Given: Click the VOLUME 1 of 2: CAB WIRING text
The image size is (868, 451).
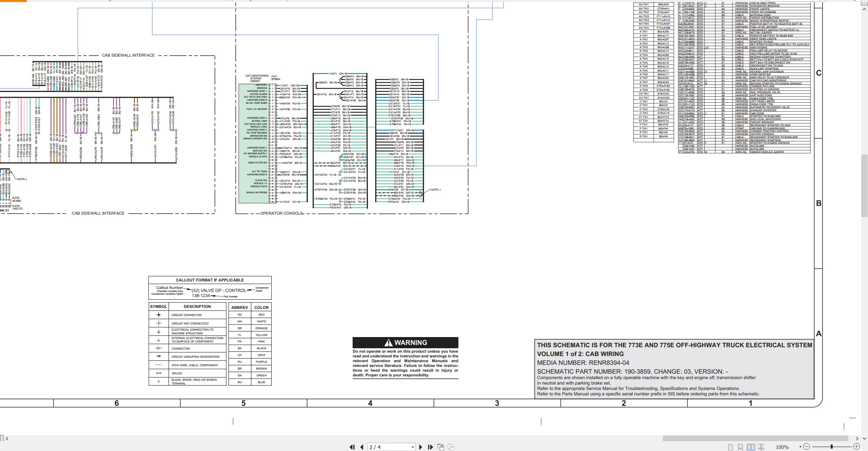Looking at the screenshot, I should pyautogui.click(x=580, y=354).
